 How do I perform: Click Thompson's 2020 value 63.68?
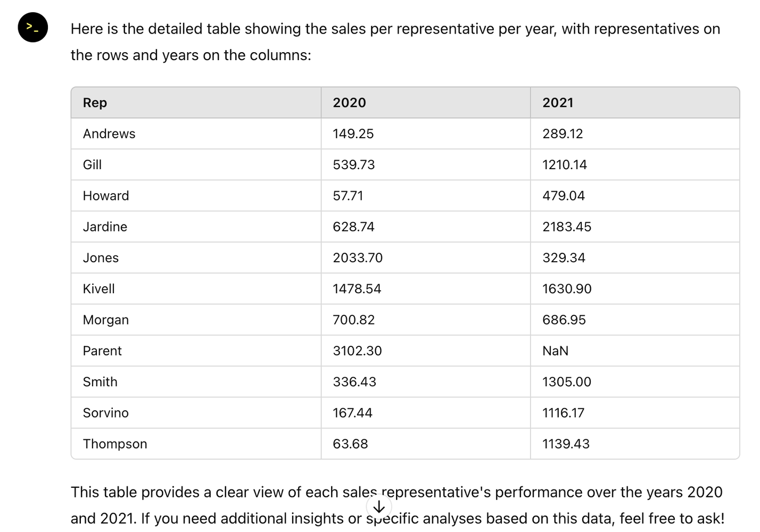click(x=350, y=444)
